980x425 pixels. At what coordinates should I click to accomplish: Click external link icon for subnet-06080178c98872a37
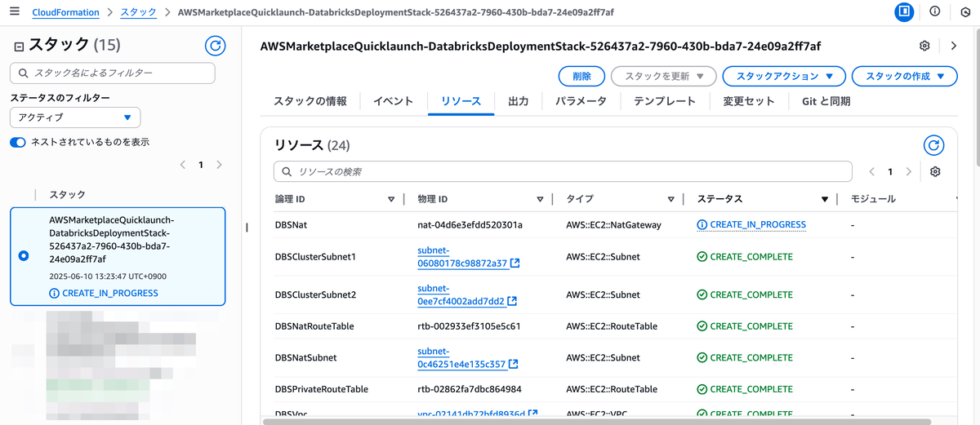tap(515, 263)
